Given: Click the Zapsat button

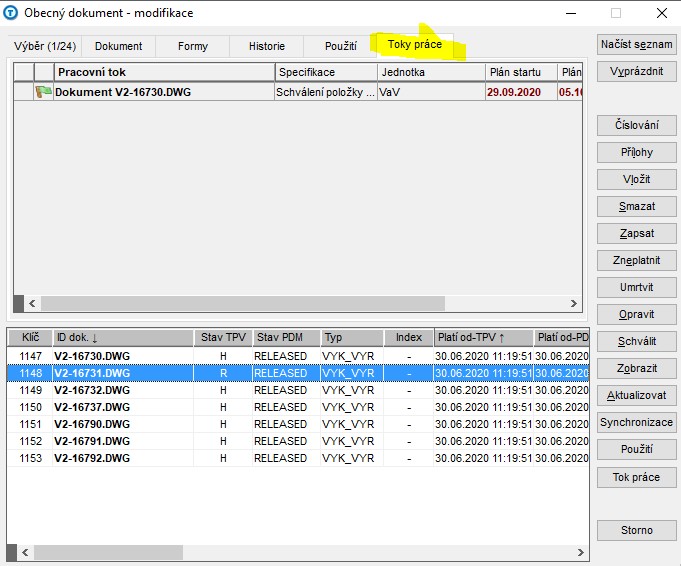Looking at the screenshot, I should 636,233.
